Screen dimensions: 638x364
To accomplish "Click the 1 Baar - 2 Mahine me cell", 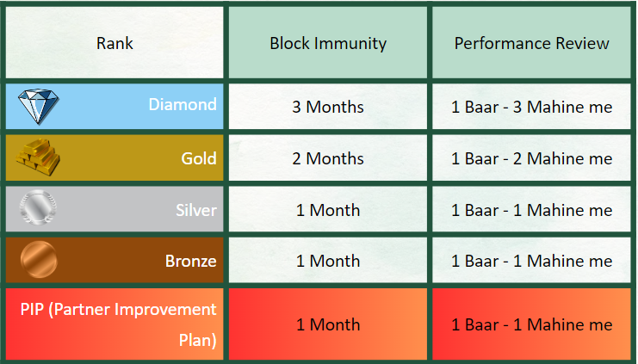I will point(531,158).
